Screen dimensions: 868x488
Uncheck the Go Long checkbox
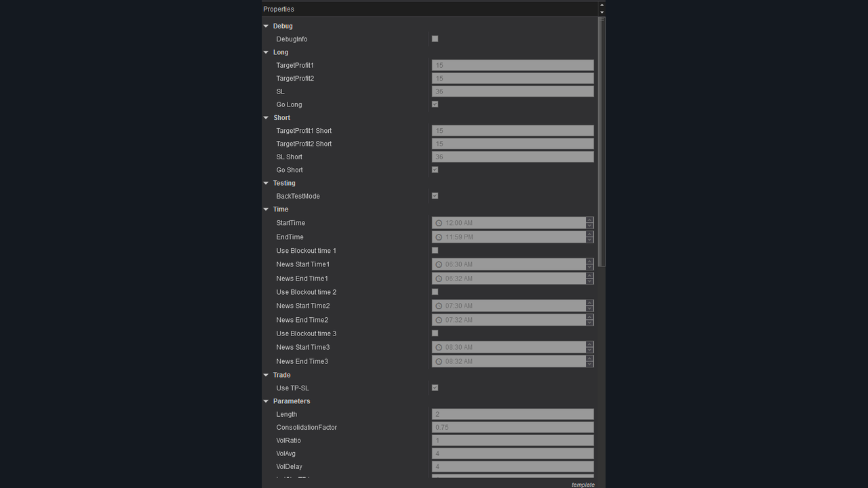(435, 104)
